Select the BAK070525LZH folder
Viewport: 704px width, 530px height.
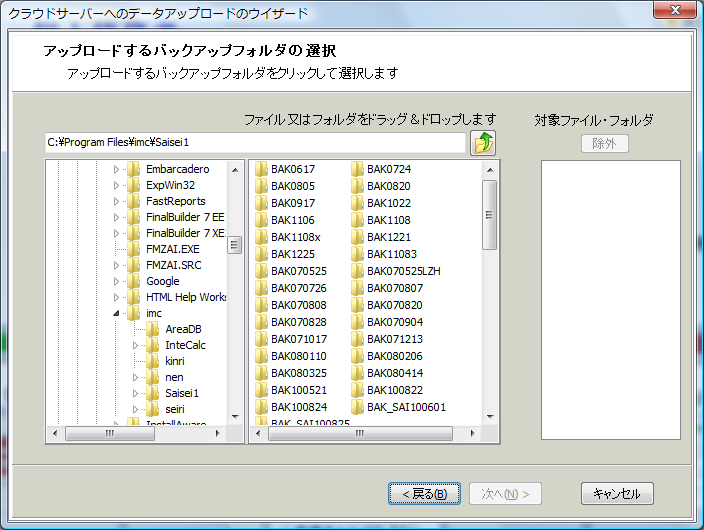(403, 271)
